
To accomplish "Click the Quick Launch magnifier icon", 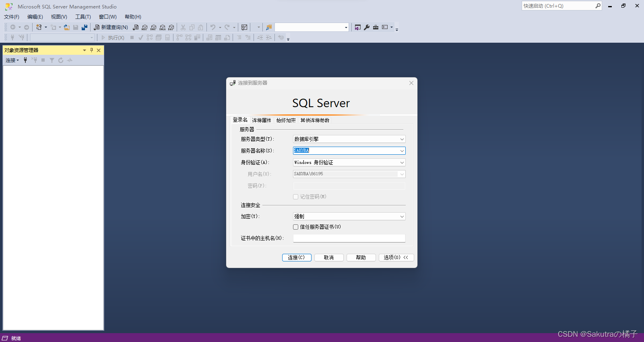I will (598, 6).
